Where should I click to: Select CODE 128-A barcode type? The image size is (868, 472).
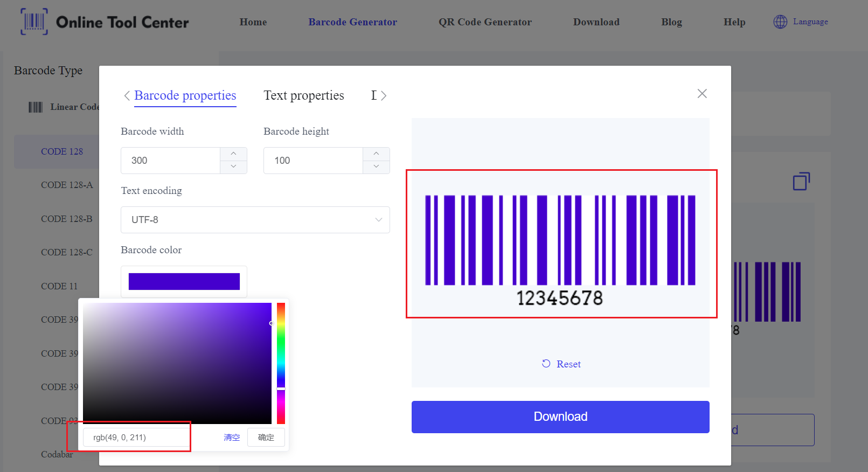pos(67,185)
